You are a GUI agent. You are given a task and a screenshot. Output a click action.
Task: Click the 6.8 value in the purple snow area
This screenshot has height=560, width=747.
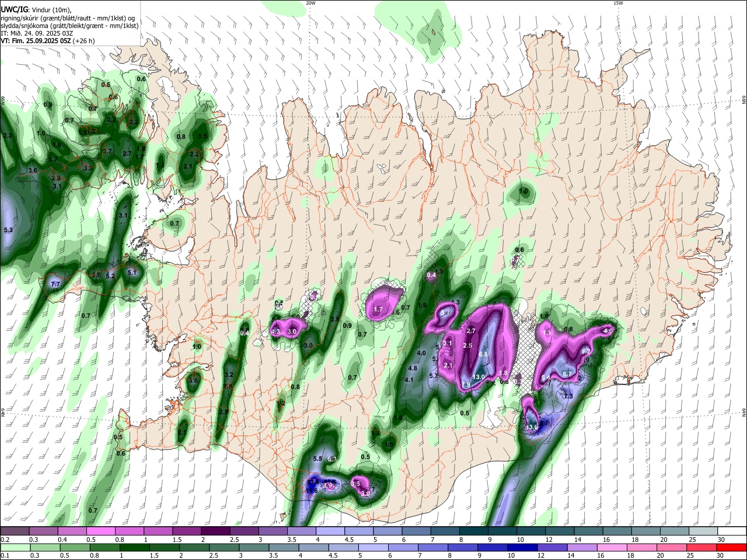[483, 355]
